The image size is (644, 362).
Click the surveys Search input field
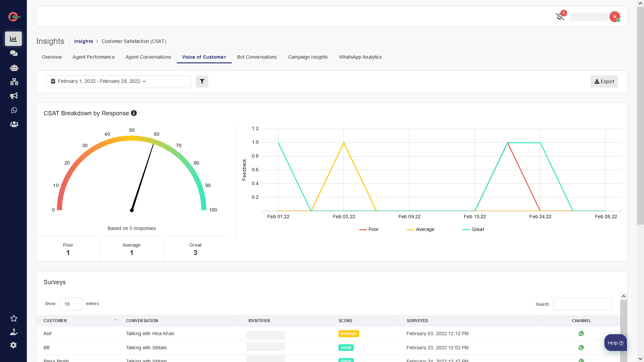582,304
